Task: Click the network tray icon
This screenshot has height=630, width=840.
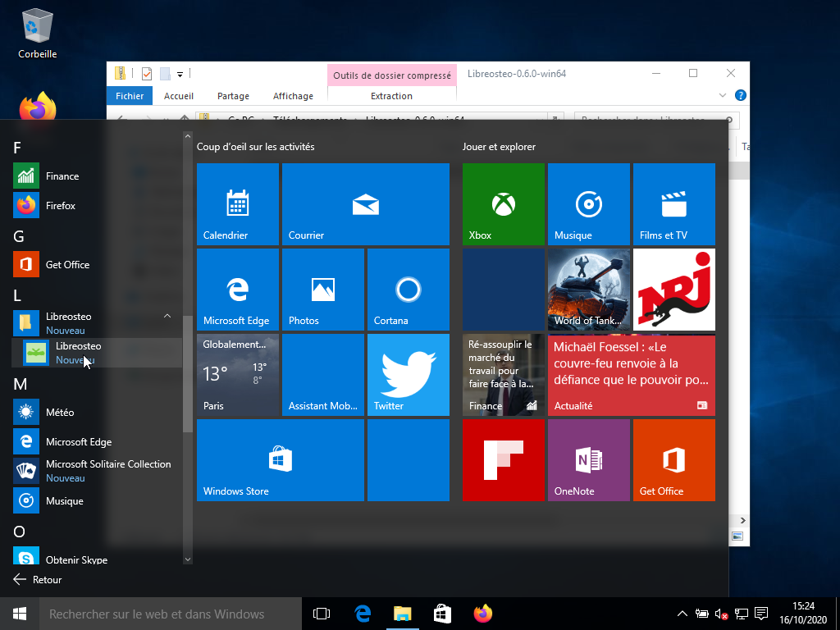Action: tap(742, 614)
